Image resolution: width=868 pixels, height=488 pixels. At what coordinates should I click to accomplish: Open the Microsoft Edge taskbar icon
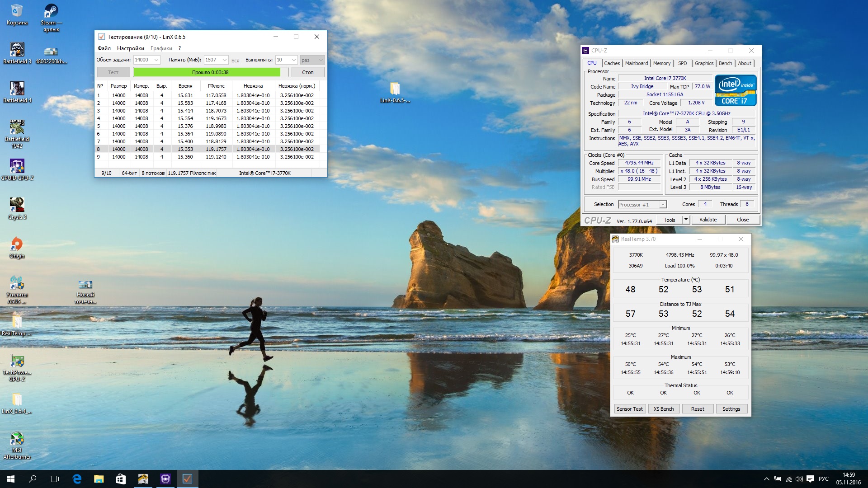[x=77, y=479]
